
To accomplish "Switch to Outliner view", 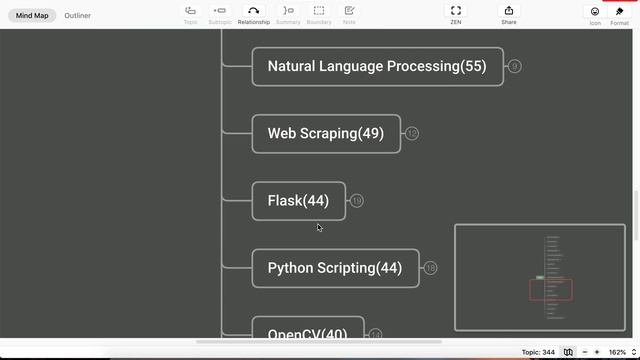I will coord(78,16).
